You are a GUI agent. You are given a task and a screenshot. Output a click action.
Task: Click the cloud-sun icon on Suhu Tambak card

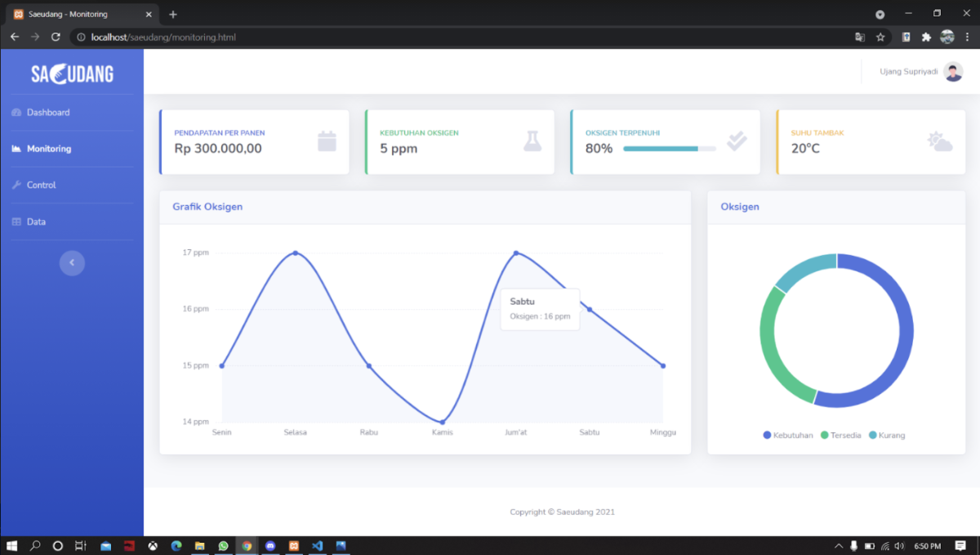940,141
